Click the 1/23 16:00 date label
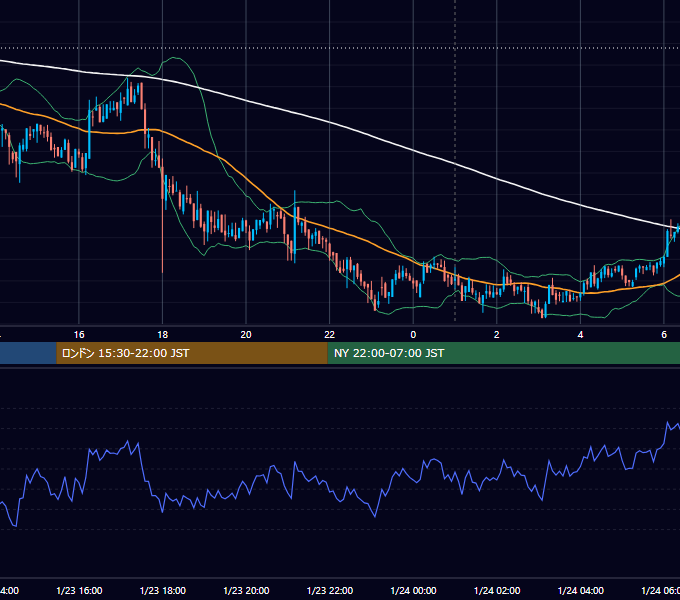Screen dimensions: 680x600 coord(79,590)
